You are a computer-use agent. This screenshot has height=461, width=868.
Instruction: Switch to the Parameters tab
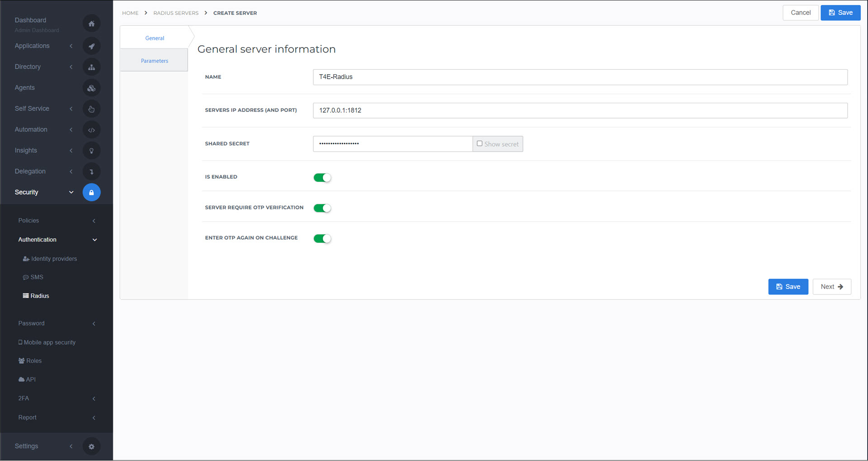(154, 61)
